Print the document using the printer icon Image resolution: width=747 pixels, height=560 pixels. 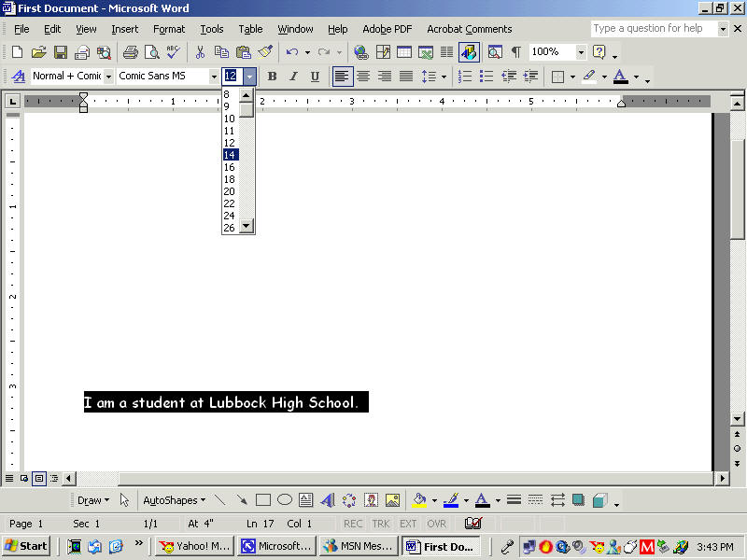pos(130,52)
